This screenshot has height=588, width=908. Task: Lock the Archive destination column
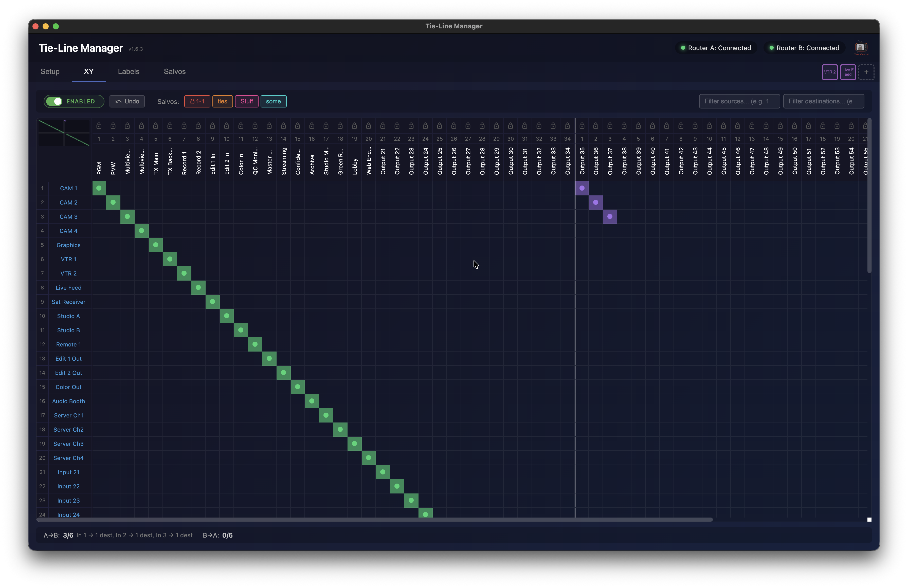[x=312, y=125]
